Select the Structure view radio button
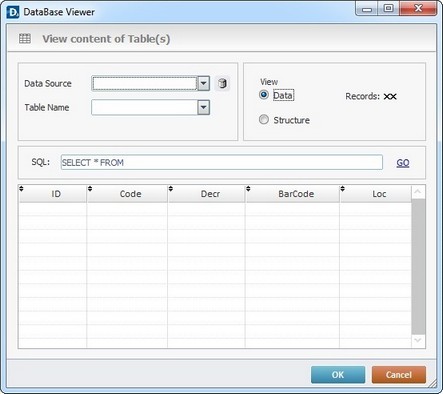The image size is (443, 394). [264, 119]
